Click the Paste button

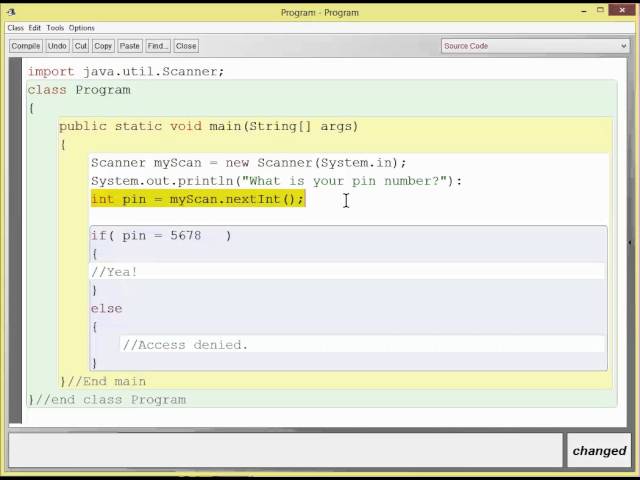(x=129, y=46)
